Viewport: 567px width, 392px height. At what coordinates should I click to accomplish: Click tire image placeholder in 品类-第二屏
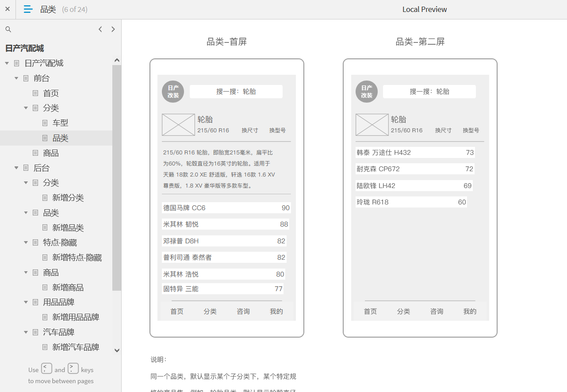click(372, 125)
